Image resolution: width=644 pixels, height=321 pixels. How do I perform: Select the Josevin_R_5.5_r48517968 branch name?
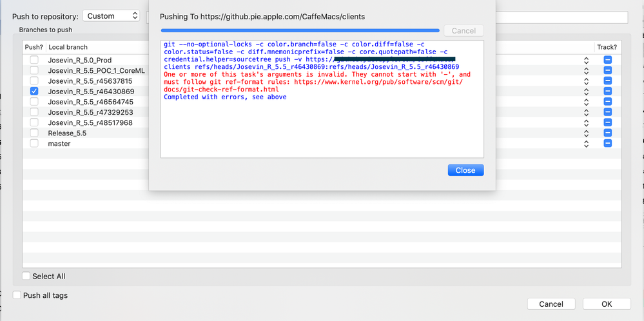[90, 122]
